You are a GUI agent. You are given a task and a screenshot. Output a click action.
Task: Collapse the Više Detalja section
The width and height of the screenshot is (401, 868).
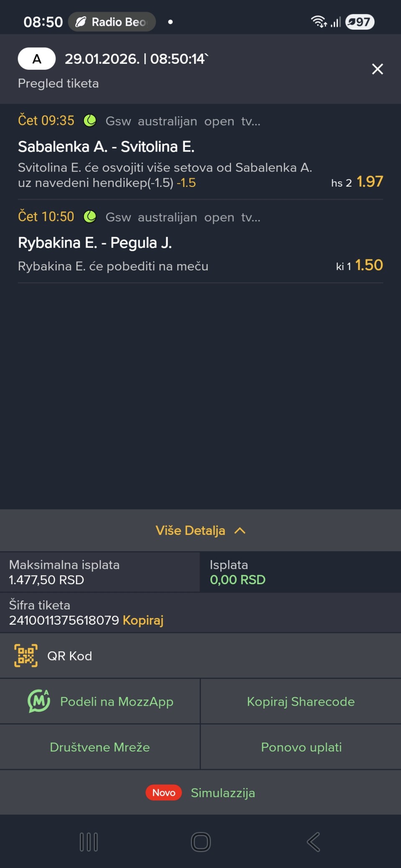pos(190,530)
